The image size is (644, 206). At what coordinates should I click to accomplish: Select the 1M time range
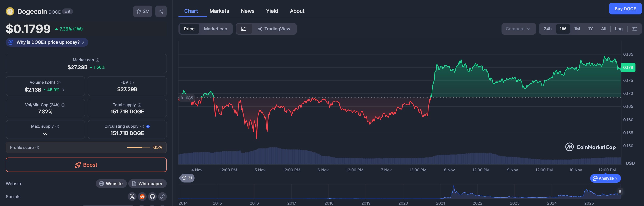(577, 29)
